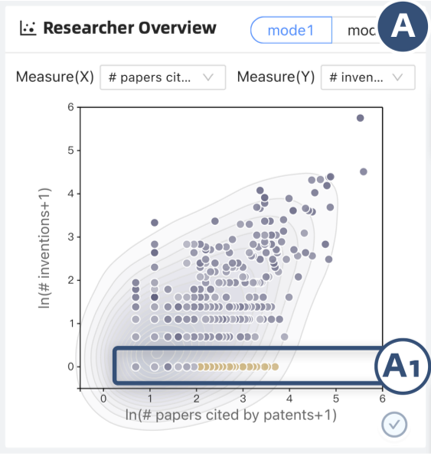The image size is (431, 454).
Task: Click the Researcher Overview panel title
Action: [x=130, y=28]
